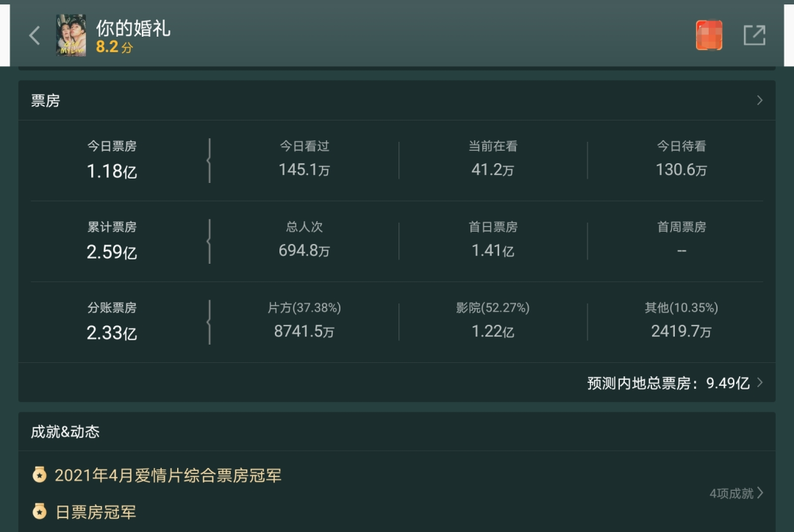Tap the blurred red app icon
This screenshot has height=532, width=794.
(709, 35)
